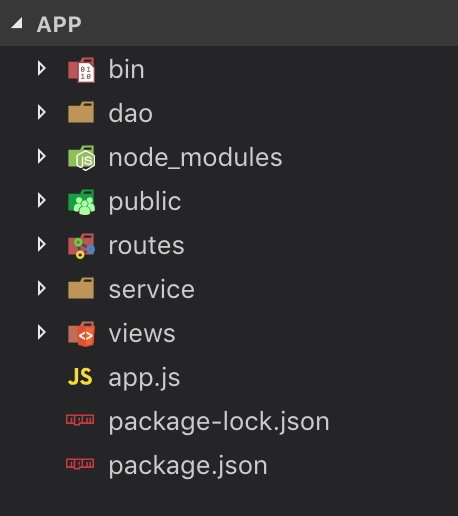Screen dimensions: 458x516
Task: Click the bin folder binary icon
Action: tap(81, 70)
